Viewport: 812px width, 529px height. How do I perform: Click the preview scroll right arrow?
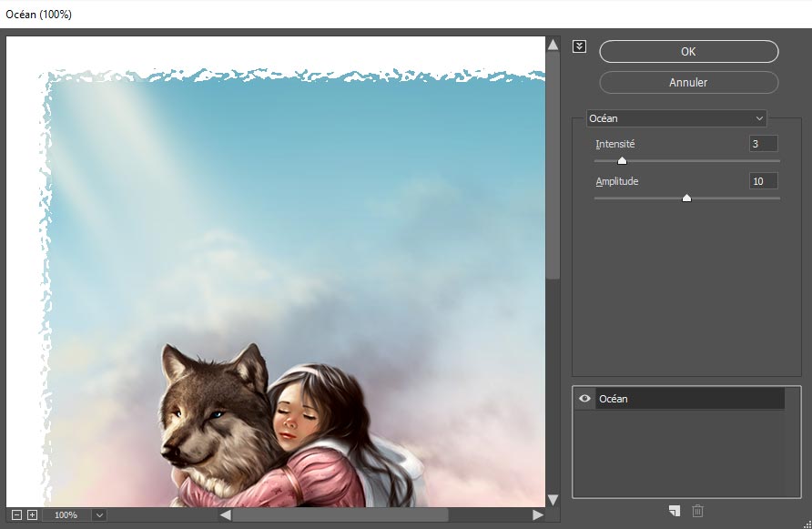[x=537, y=514]
